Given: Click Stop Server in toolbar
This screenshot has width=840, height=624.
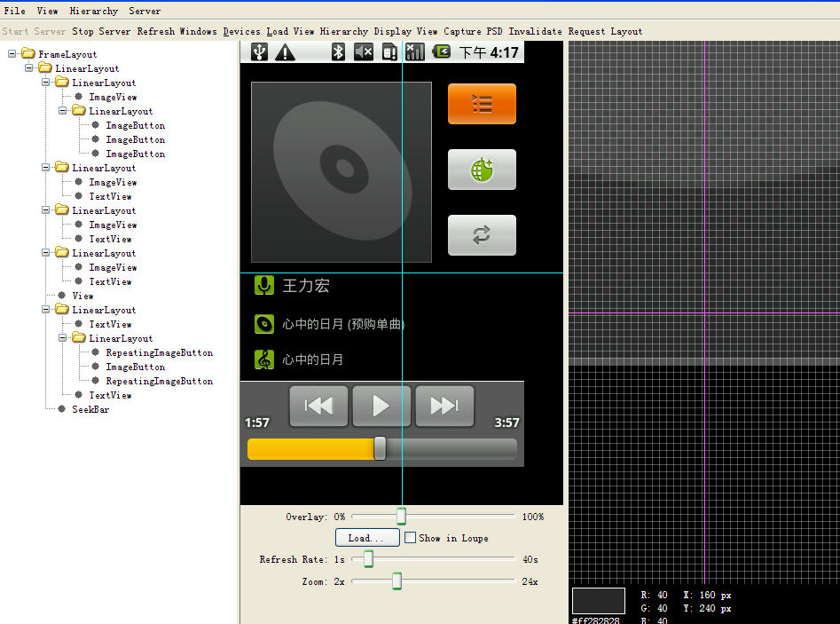Looking at the screenshot, I should [101, 31].
